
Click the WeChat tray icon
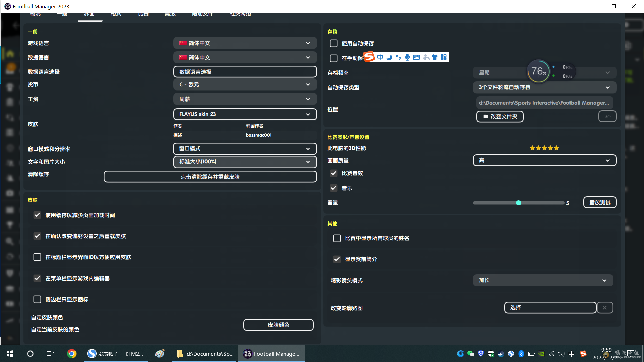pos(470,354)
